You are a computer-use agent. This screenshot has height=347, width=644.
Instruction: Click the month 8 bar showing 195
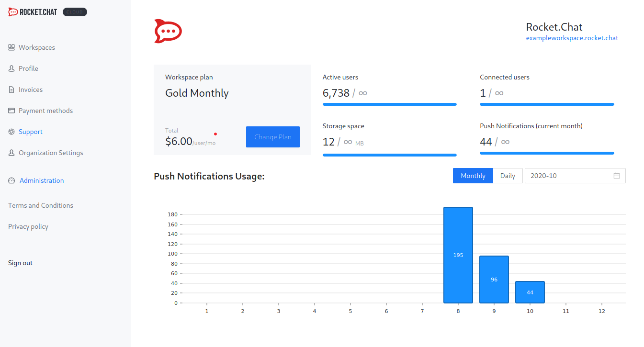(458, 255)
